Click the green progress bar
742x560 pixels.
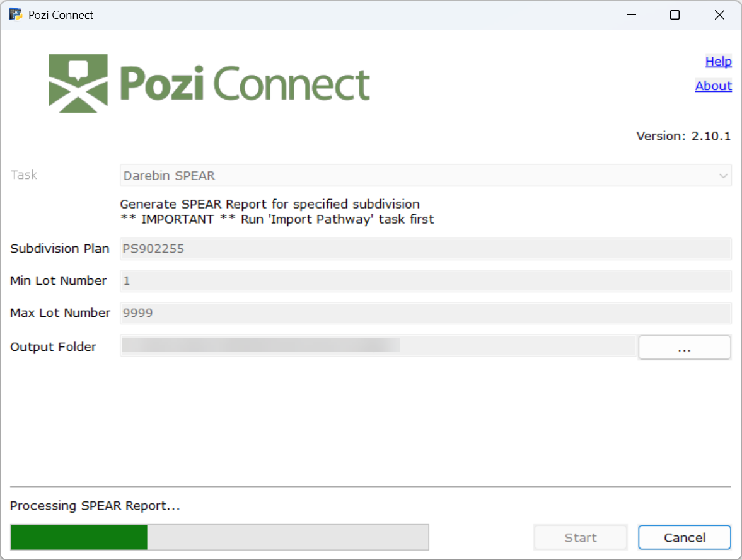219,537
